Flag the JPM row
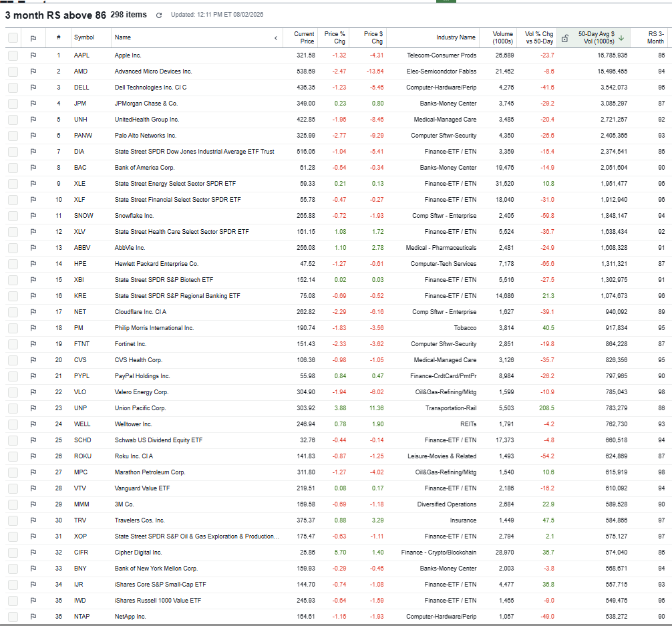The height and width of the screenshot is (626, 672). 33,104
